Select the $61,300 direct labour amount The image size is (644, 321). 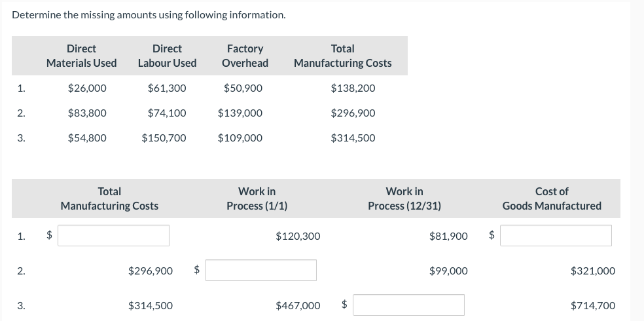[167, 88]
